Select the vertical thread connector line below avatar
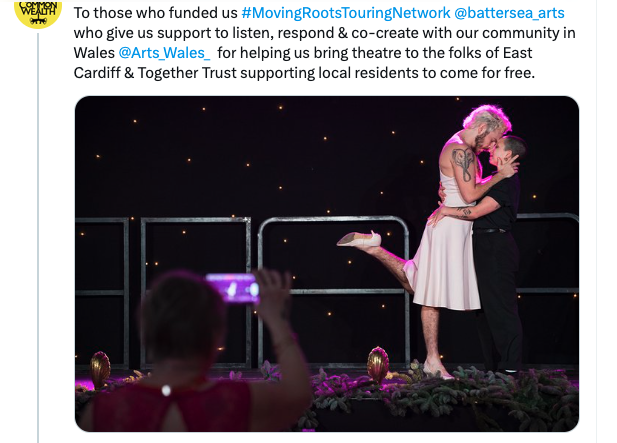The image size is (617, 443). 38,238
